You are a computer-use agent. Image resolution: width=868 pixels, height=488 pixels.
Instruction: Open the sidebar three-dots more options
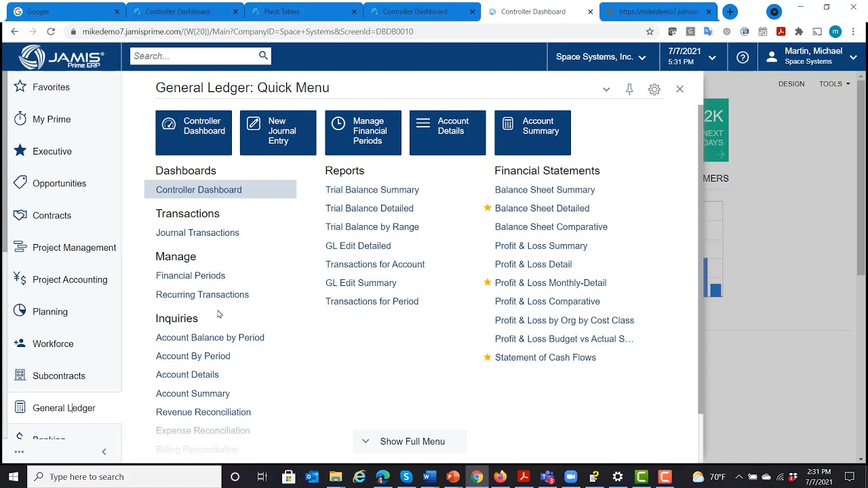[x=19, y=451]
